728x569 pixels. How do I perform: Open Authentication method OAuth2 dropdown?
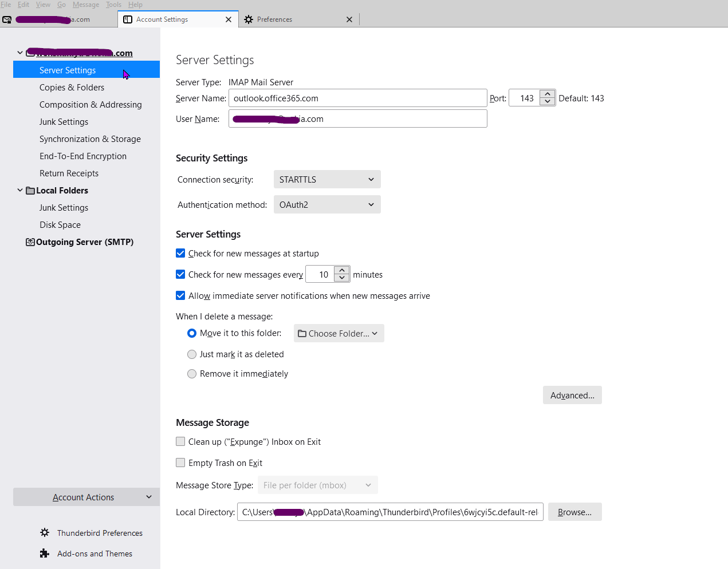pyautogui.click(x=327, y=204)
